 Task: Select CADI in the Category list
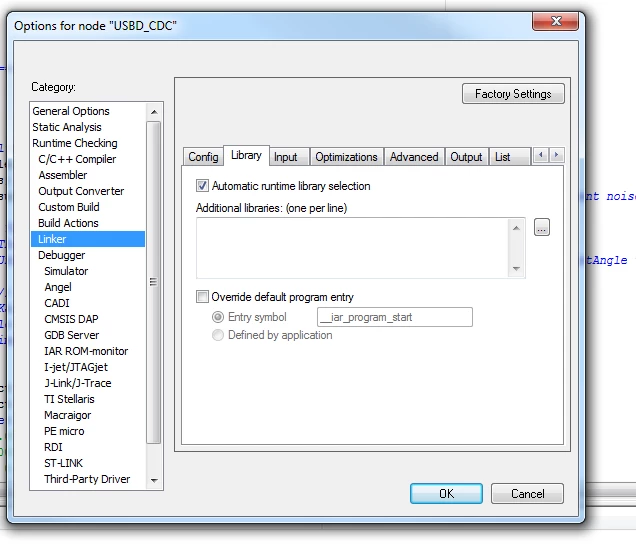(88, 303)
